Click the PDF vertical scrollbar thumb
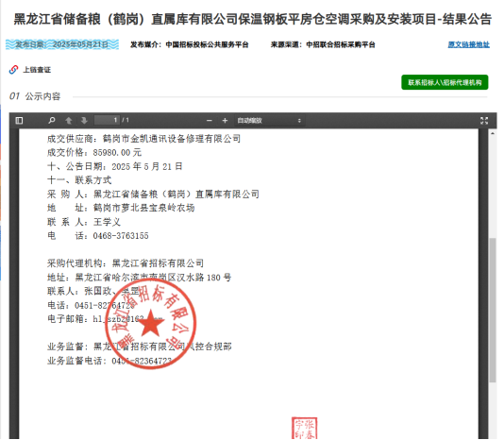504x440 pixels. pyautogui.click(x=493, y=310)
